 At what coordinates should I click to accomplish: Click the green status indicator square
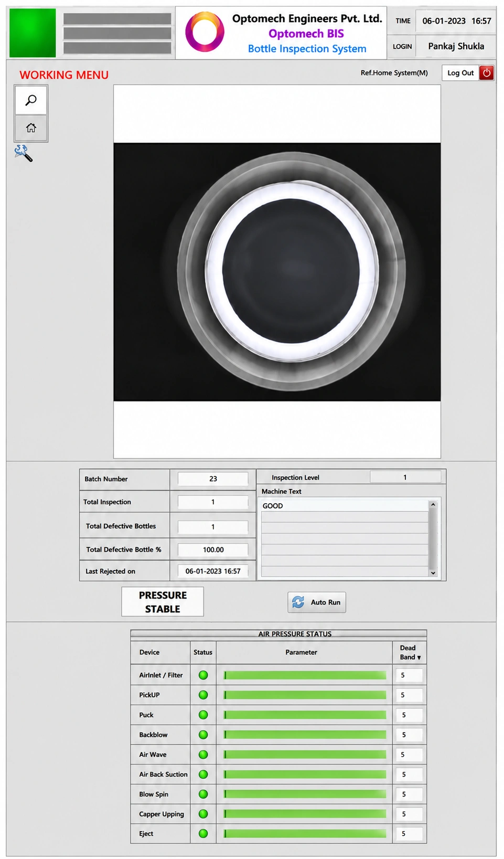(33, 33)
